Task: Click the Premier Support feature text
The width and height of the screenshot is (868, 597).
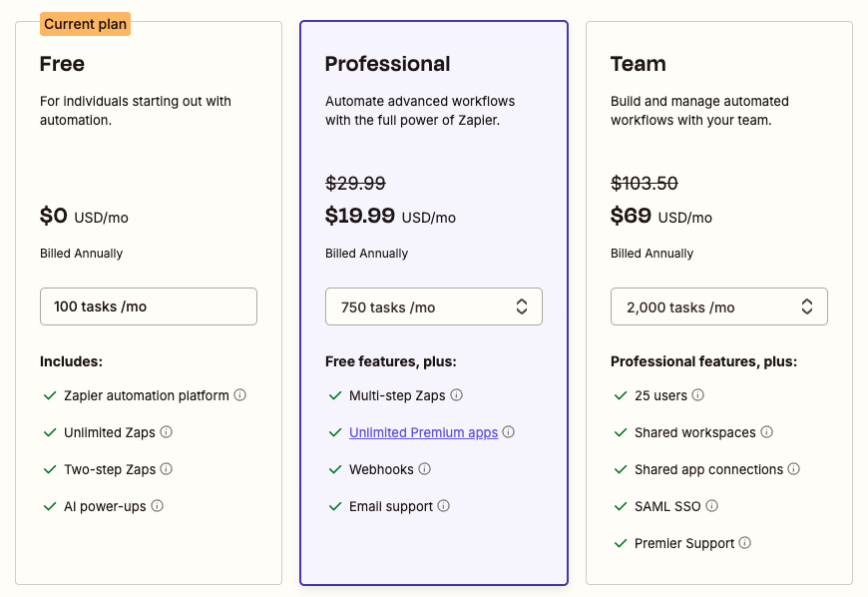Action: click(684, 543)
